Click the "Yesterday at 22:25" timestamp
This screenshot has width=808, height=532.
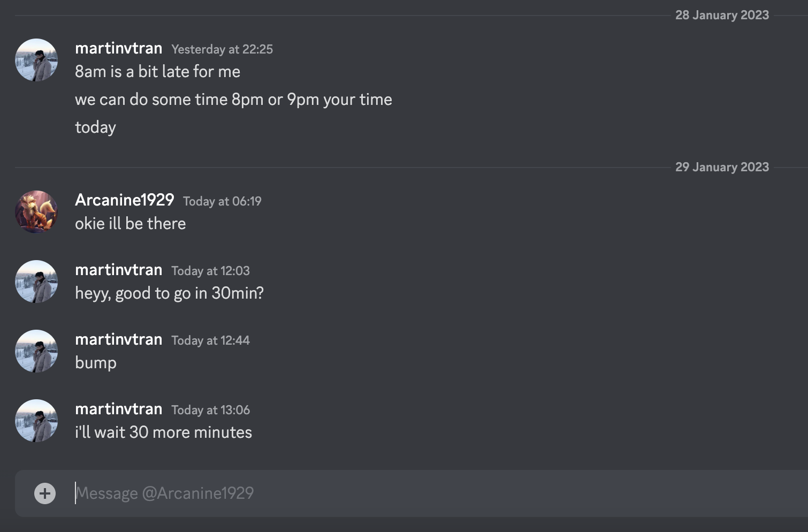(222, 49)
